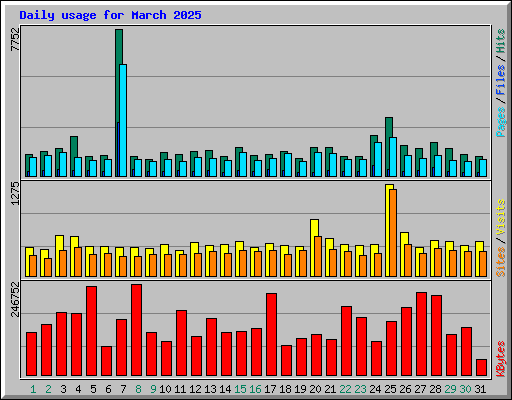Click the yellow Visits bar for day 20
Viewport: 512px width, 400px height.
313,248
